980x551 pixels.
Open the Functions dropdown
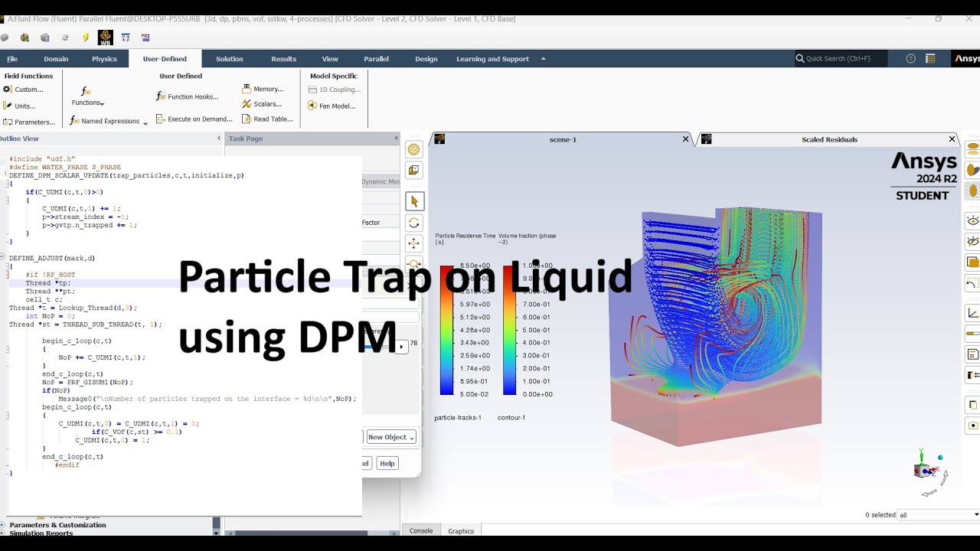(x=87, y=96)
